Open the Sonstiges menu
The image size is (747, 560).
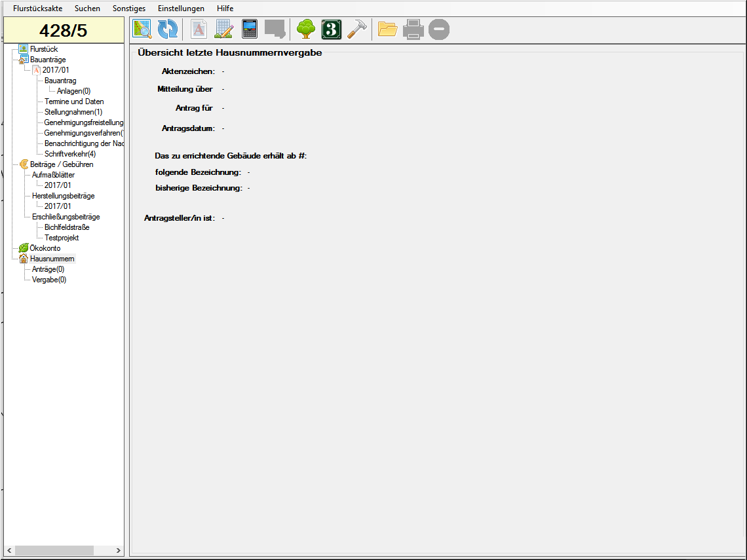[x=129, y=8]
